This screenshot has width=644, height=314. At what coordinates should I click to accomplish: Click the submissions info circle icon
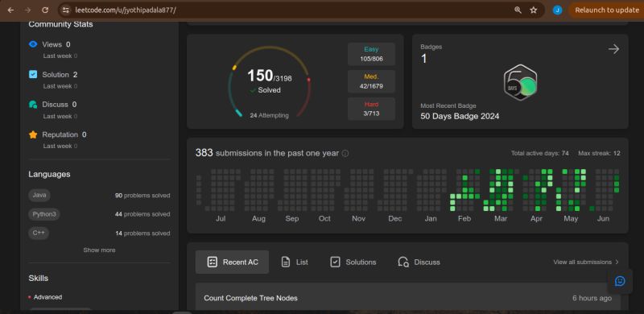[x=345, y=153]
